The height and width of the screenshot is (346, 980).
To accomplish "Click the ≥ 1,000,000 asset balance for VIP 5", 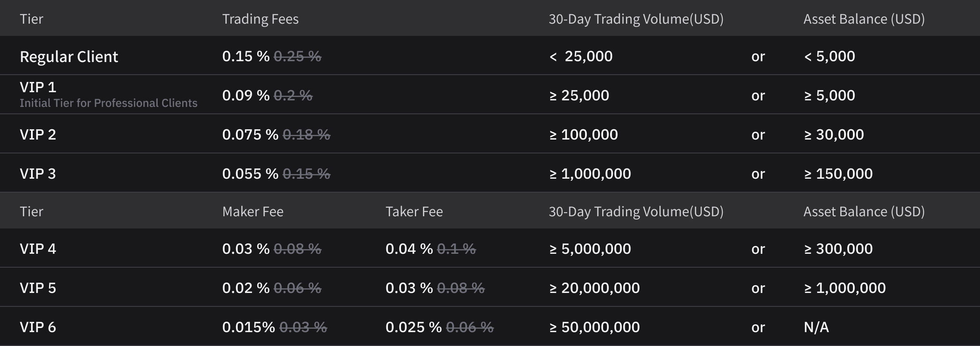I will [x=845, y=288].
